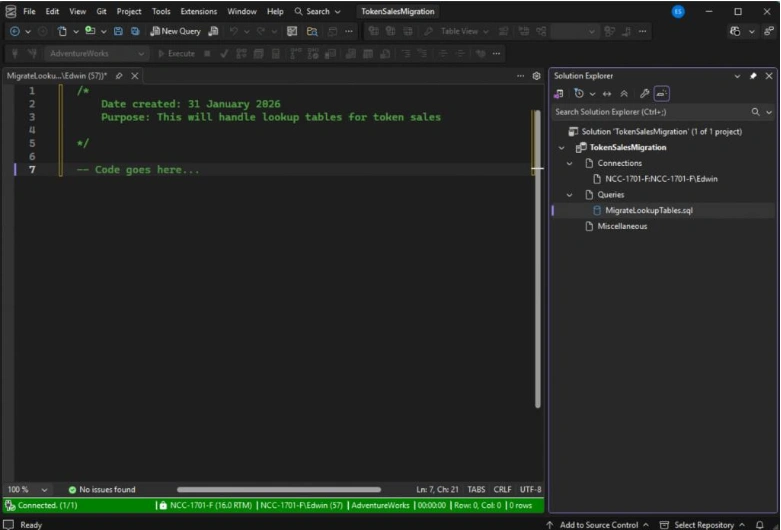Click the Properties wrench icon in Solution Explorer
The width and height of the screenshot is (781, 530).
pos(644,94)
